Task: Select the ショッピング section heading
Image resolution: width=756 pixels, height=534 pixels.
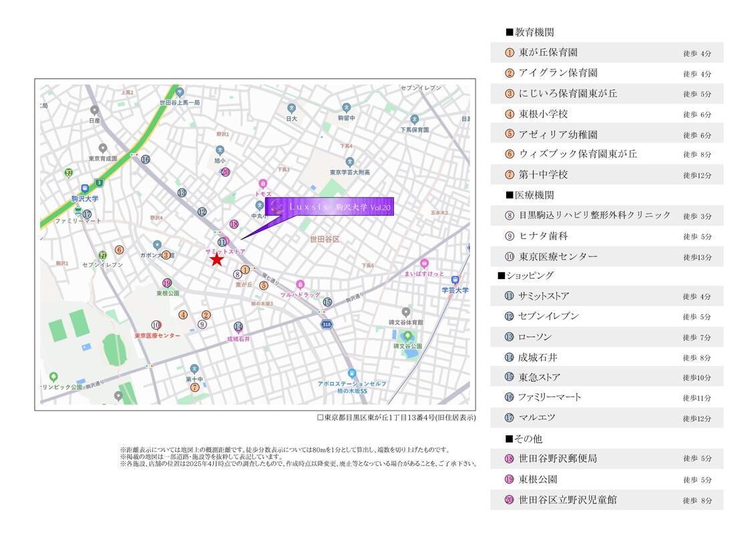Action: tap(526, 275)
